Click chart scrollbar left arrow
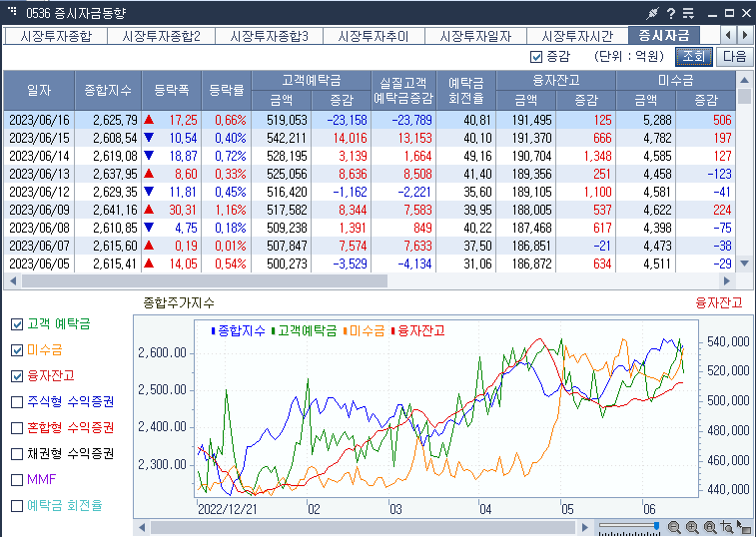756x537 pixels. (x=142, y=527)
